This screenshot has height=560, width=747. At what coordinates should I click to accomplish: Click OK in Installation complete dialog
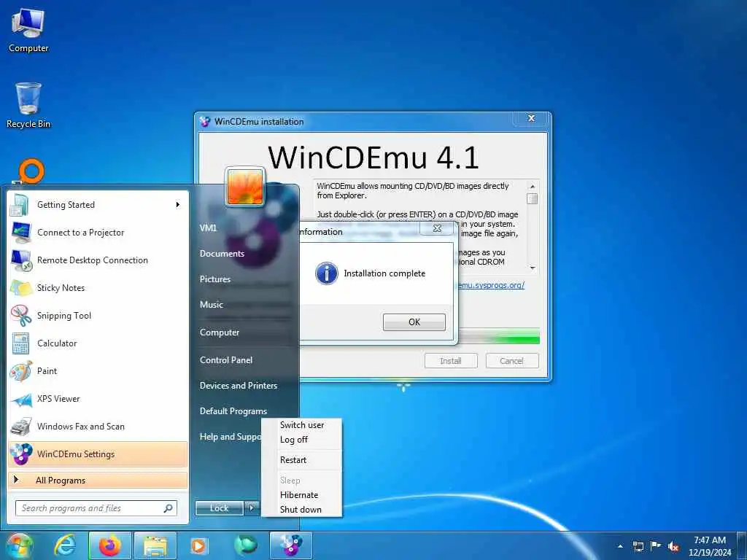pos(414,322)
